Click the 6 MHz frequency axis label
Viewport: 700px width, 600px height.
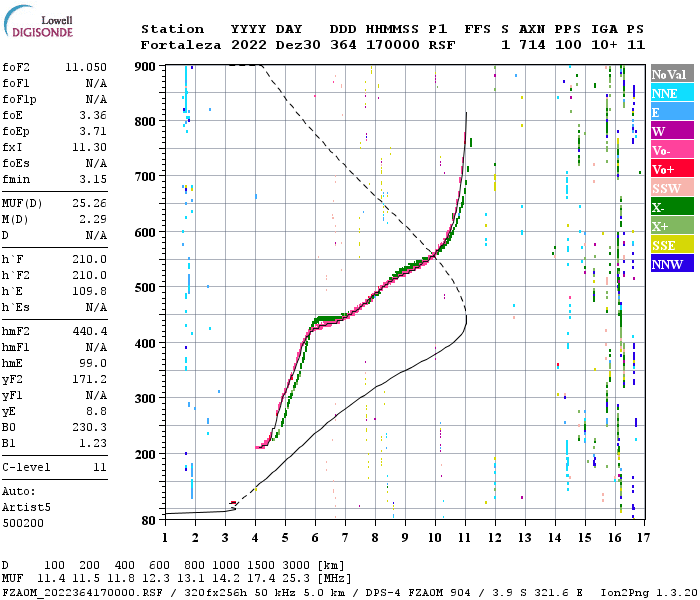315,538
